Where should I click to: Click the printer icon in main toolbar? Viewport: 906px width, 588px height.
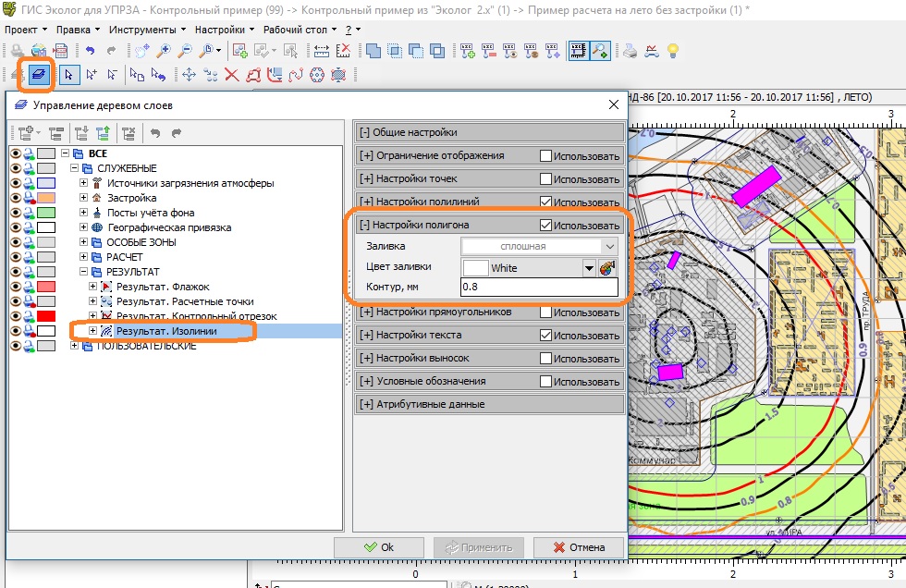[x=630, y=51]
